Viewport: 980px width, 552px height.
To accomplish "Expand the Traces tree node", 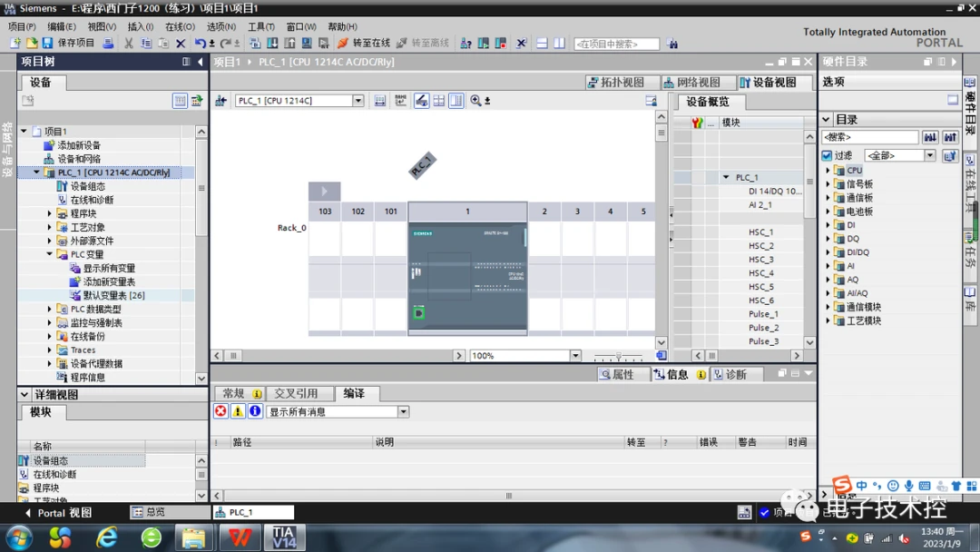I will [49, 350].
